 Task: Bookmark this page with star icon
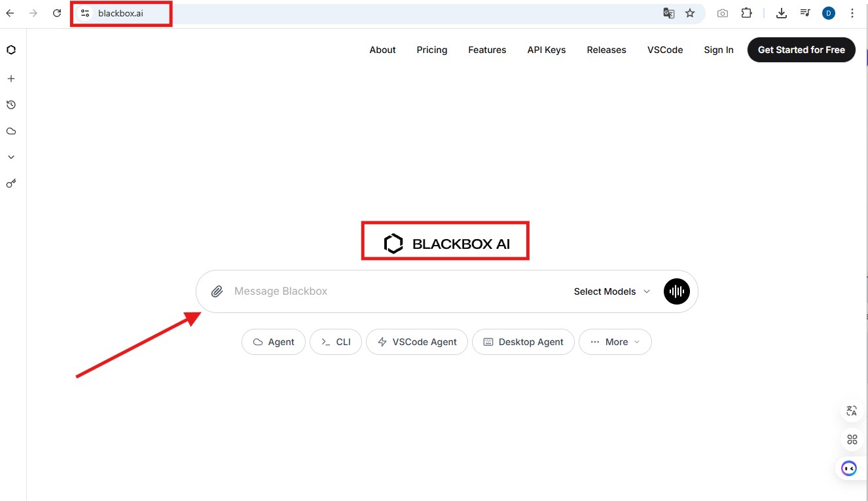pos(690,13)
